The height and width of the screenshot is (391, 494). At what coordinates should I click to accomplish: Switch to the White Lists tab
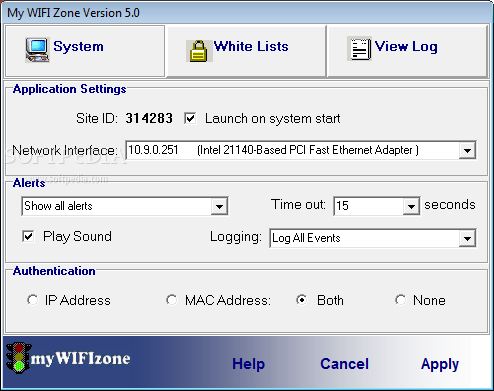click(x=246, y=51)
